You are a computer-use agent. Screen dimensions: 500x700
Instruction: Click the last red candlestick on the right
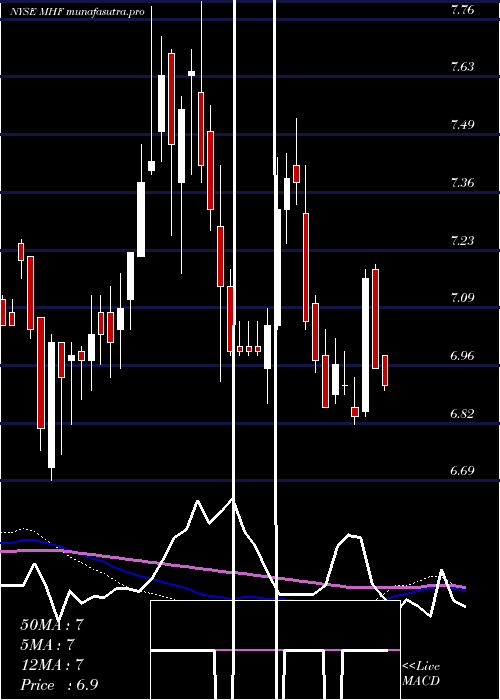tap(385, 371)
